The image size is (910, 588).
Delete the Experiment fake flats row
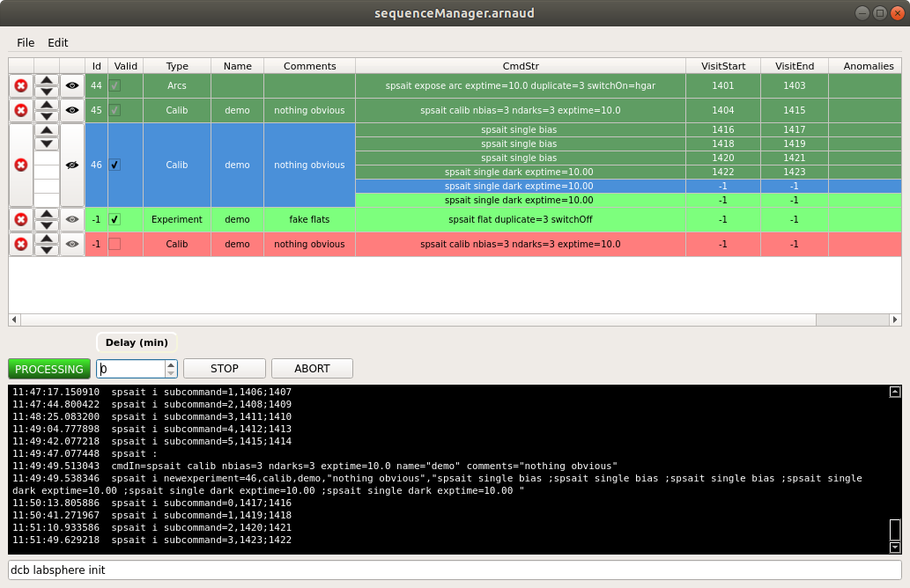21,219
